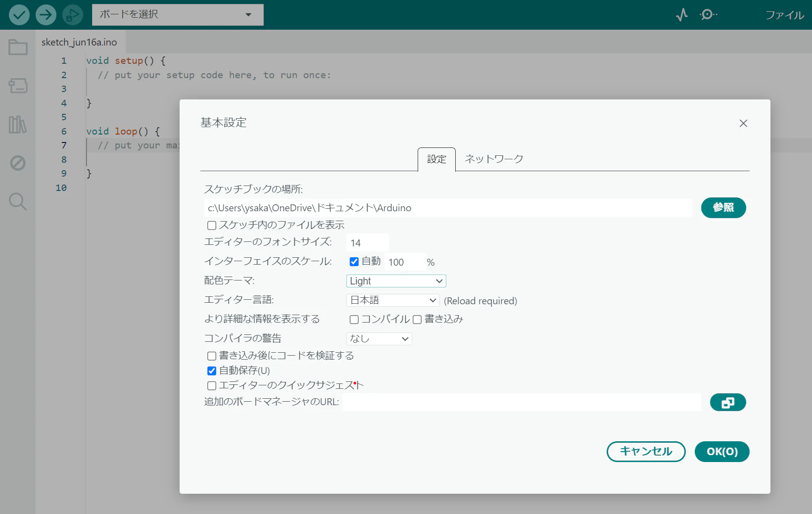Confirm settings with OK(O) button
Image resolution: width=812 pixels, height=514 pixels.
722,452
